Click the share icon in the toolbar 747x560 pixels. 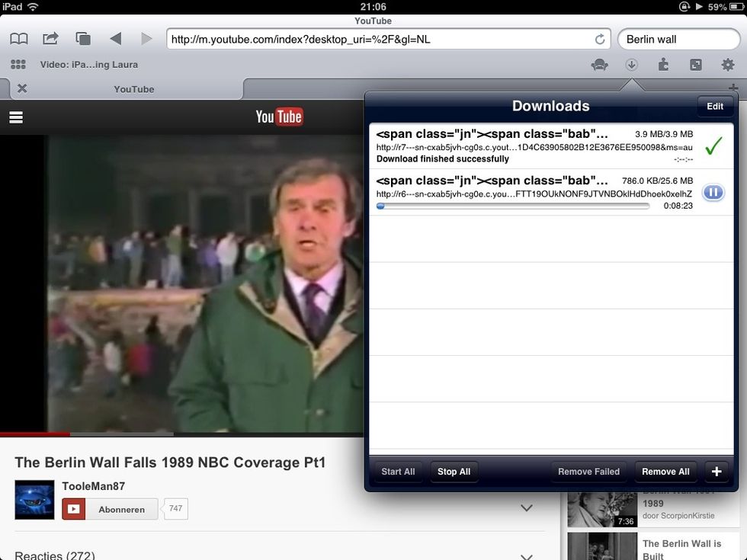click(x=50, y=38)
